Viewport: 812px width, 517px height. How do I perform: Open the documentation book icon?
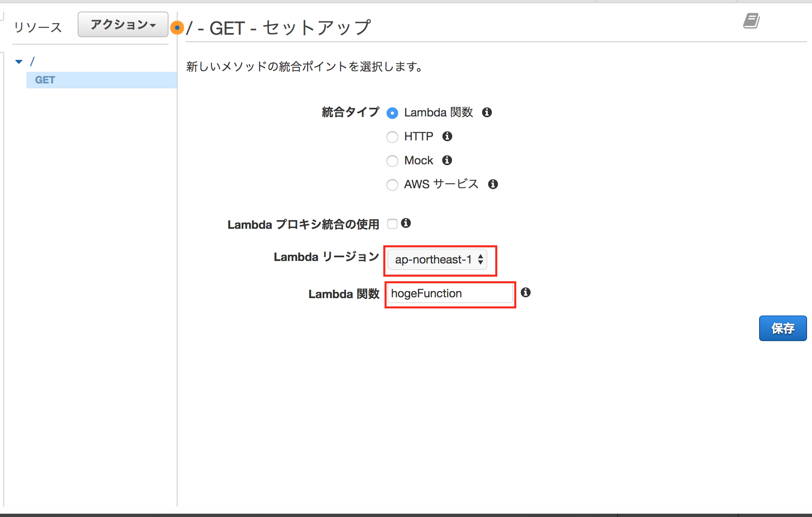point(751,21)
